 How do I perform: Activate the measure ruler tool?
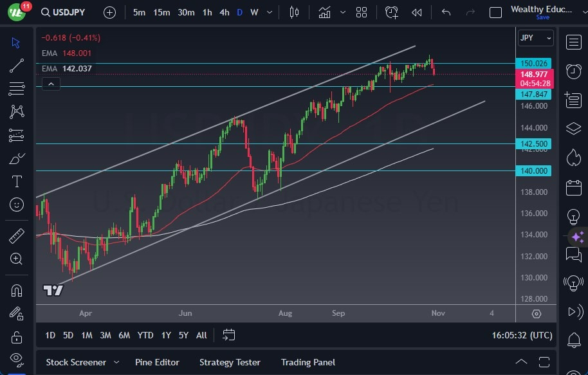[x=16, y=236]
